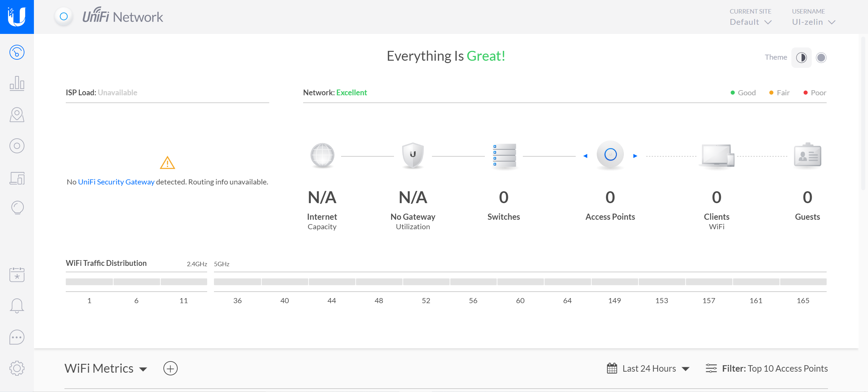The width and height of the screenshot is (868, 392).
Task: Click the Everything Is Great! heading
Action: point(446,56)
